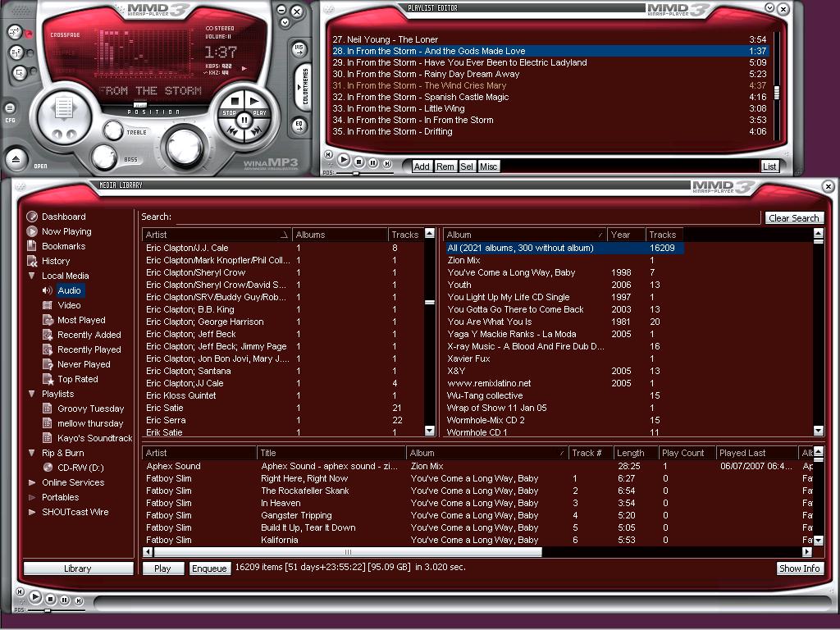Skip to next track in the main player
840x630 pixels.
pos(257,130)
